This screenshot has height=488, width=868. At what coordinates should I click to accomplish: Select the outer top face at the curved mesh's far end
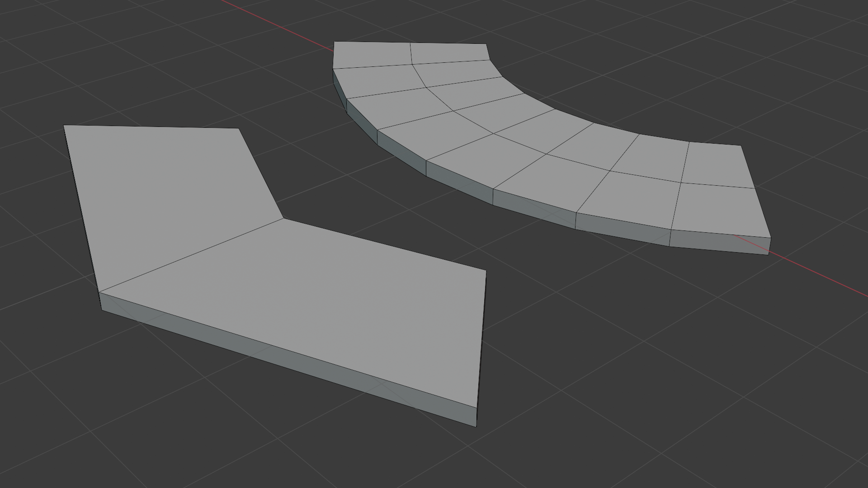[x=372, y=55]
